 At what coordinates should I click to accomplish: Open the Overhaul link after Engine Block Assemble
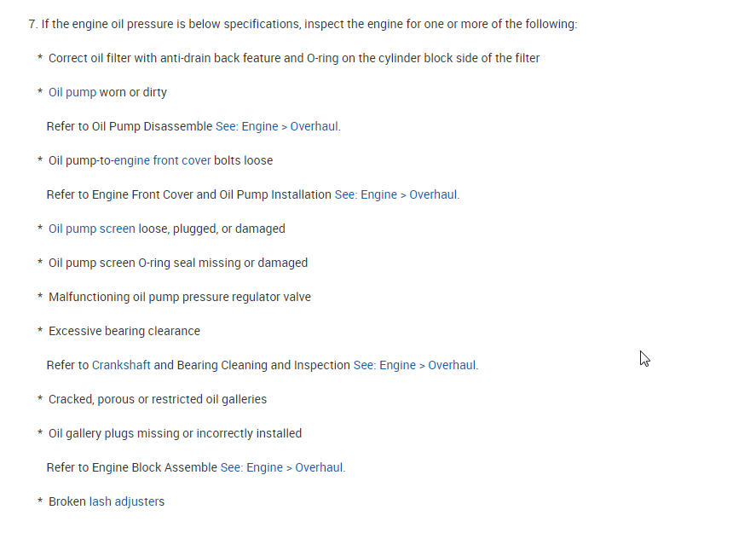[x=282, y=467]
